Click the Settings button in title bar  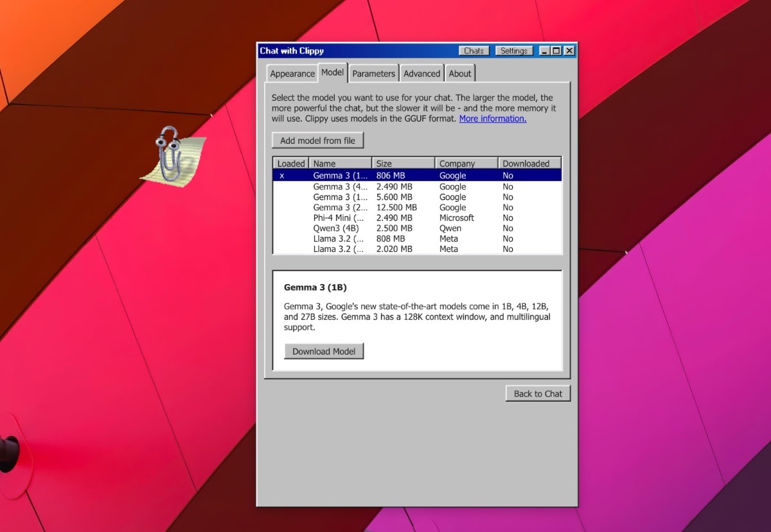pos(514,51)
